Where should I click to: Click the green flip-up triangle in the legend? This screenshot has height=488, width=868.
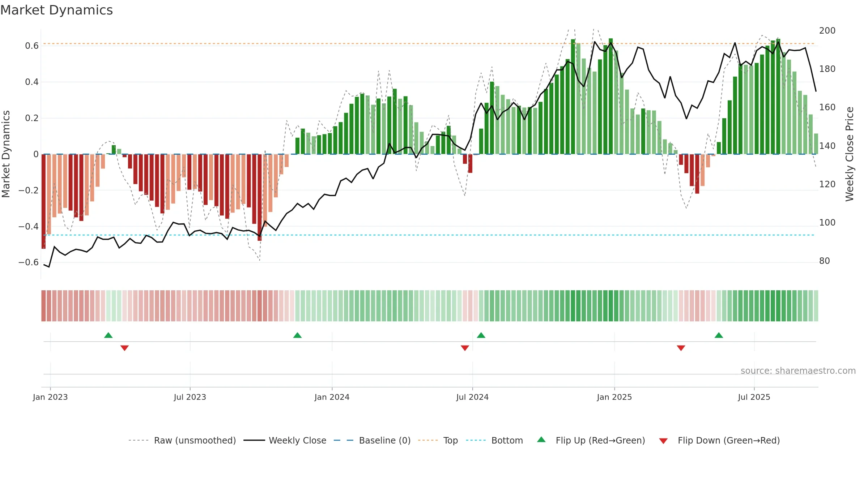pyautogui.click(x=541, y=440)
